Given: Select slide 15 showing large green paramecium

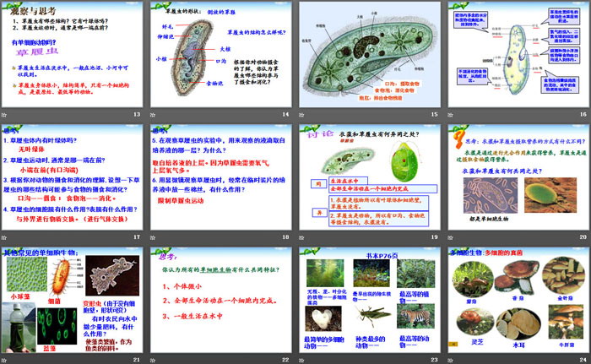Looking at the screenshot, I should point(369,53).
